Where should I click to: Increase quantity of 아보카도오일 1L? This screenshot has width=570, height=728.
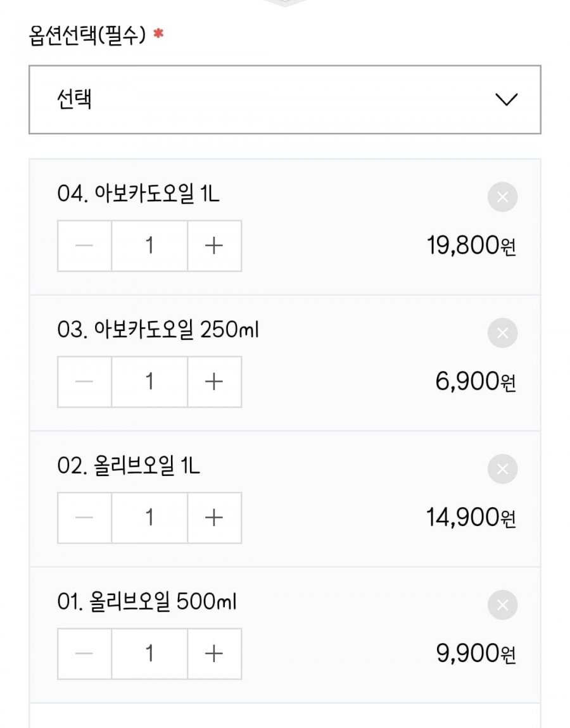click(x=214, y=246)
